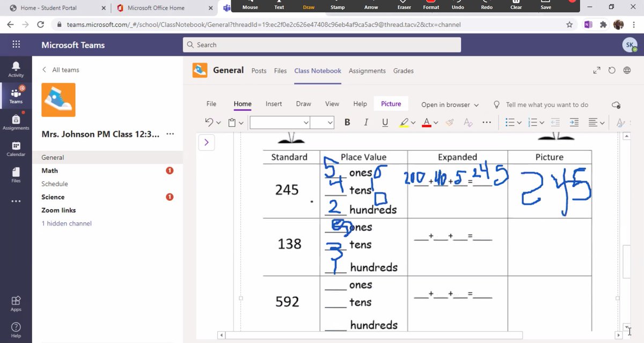Expand the class notebook tab to full view

click(x=596, y=70)
